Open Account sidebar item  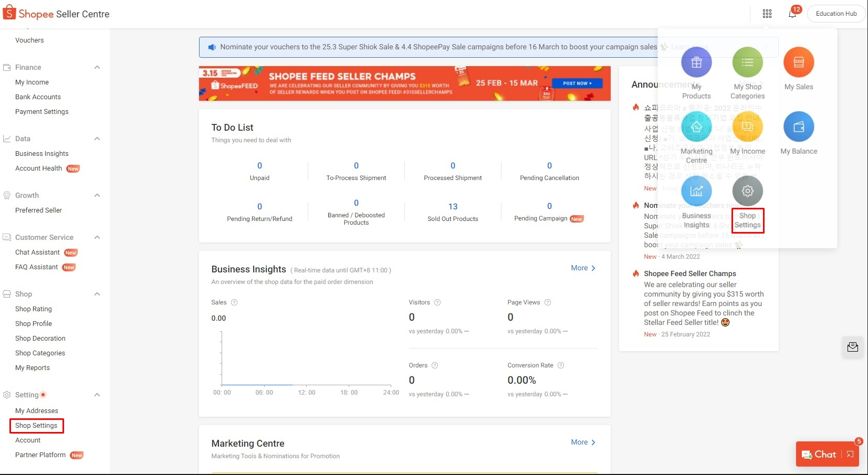point(28,440)
